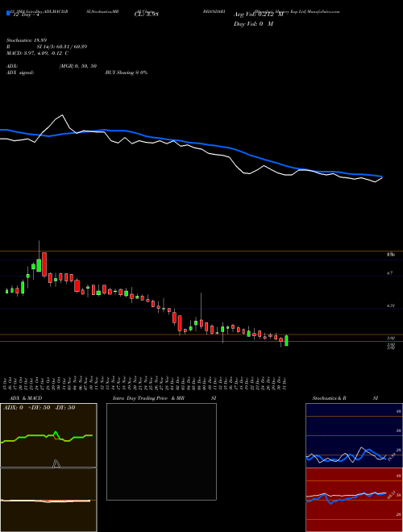Click the 3.92 price level label
403x532 pixels.
[390, 338]
